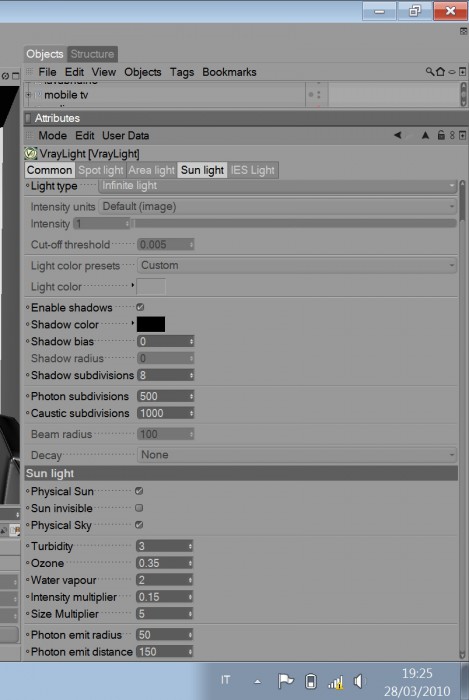Click the new-panel icon in Objects manager toolbar
Viewport: 469px width, 700px height.
(x=462, y=71)
